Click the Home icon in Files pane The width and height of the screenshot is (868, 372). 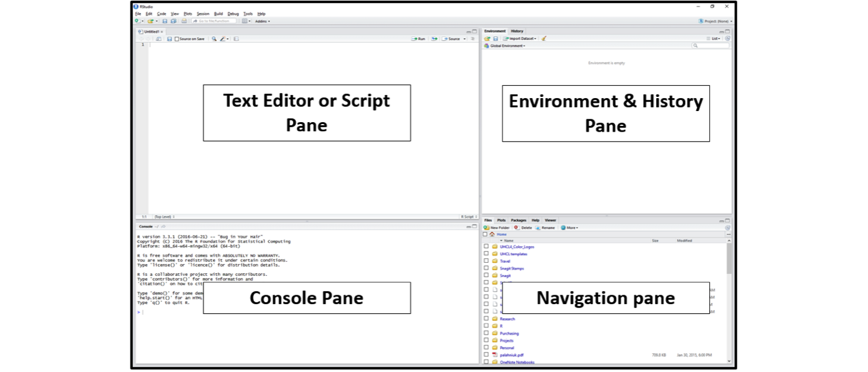[x=492, y=234]
